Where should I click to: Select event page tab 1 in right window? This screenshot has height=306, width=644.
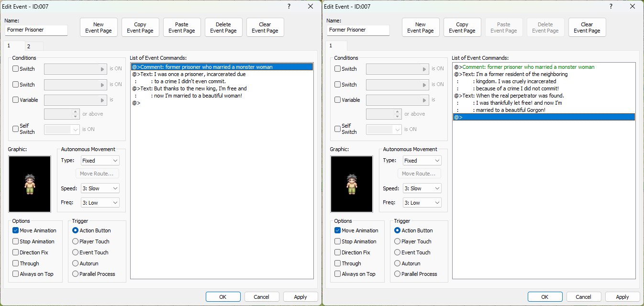336,45
